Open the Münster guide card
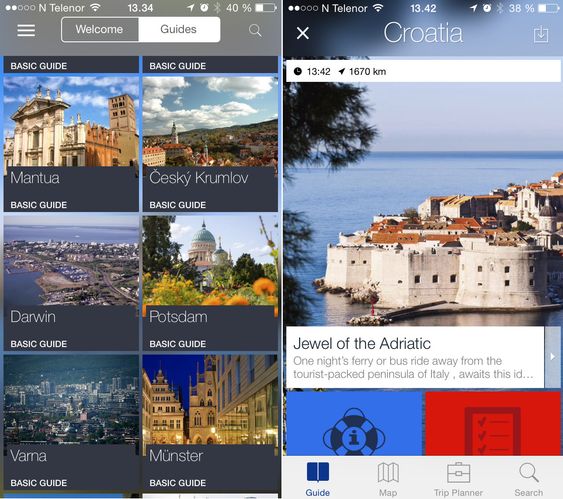Viewport: 563px width, 499px height. coord(210,421)
